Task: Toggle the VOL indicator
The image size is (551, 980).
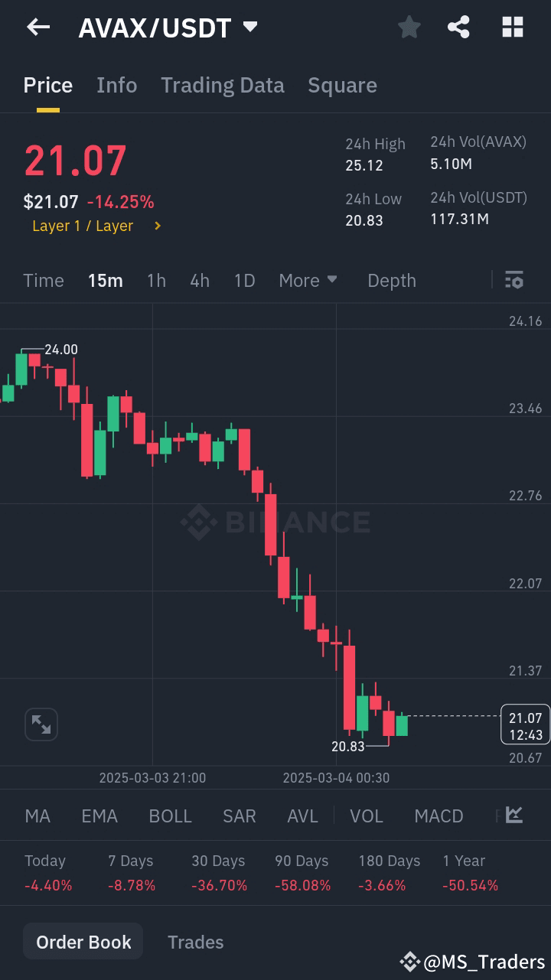Action: click(367, 816)
